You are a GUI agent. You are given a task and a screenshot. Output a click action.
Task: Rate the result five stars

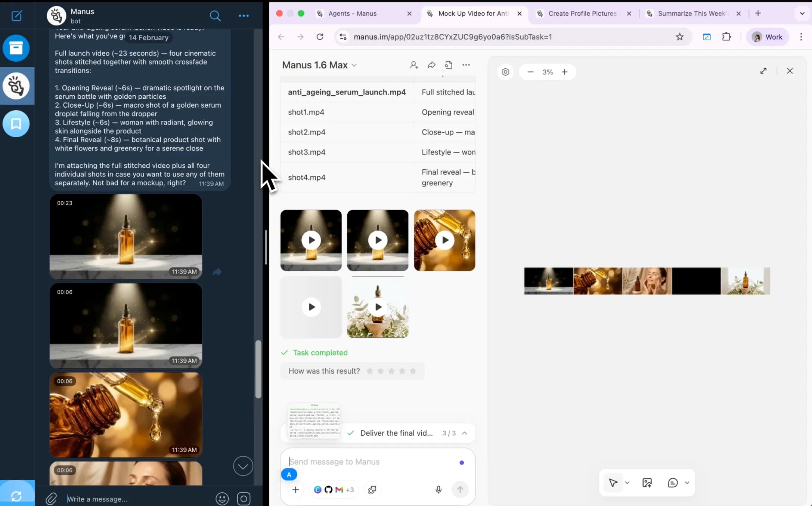413,371
